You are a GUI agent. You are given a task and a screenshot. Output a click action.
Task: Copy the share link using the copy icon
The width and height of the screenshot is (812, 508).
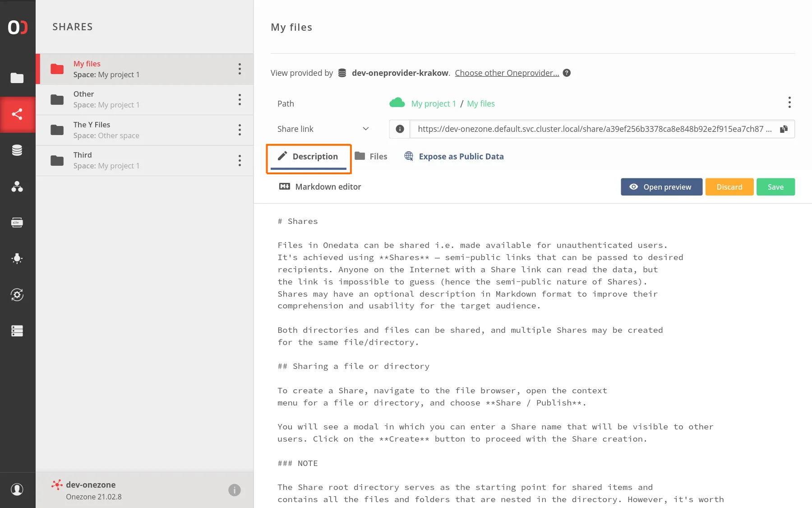point(784,129)
